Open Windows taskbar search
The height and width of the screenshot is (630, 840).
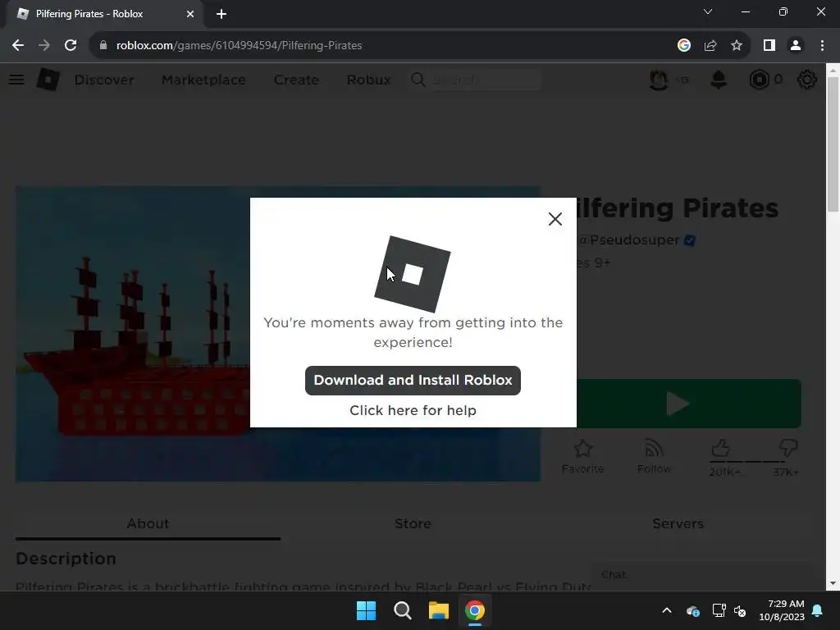(402, 610)
